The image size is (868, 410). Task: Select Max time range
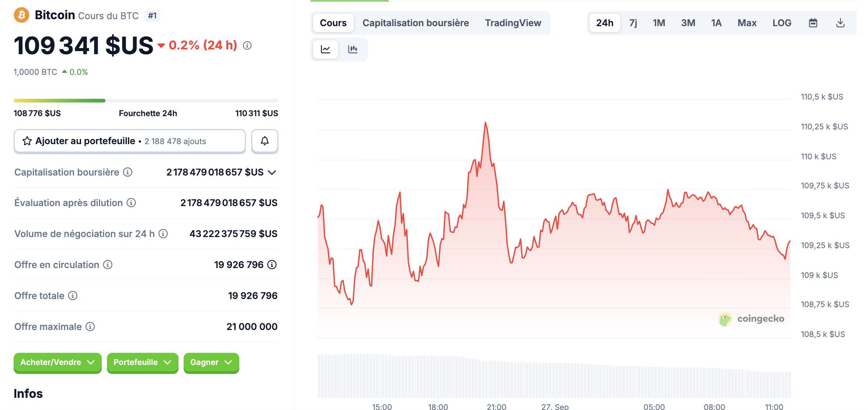click(747, 23)
